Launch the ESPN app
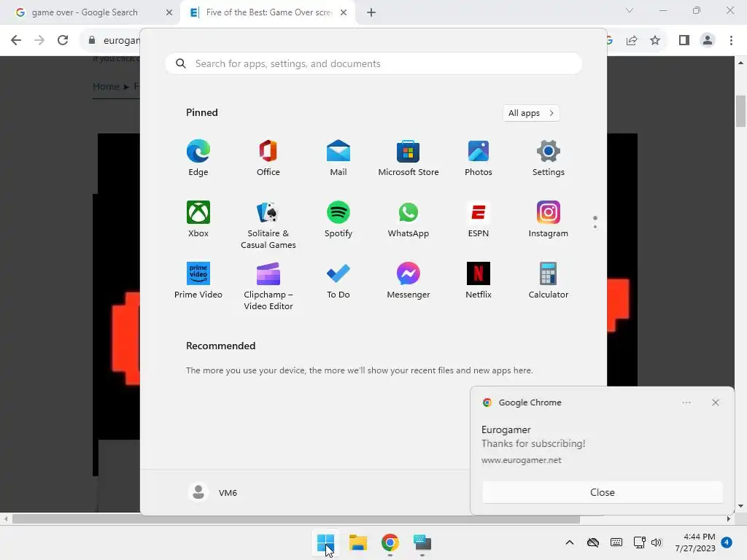747x560 pixels. pyautogui.click(x=479, y=219)
